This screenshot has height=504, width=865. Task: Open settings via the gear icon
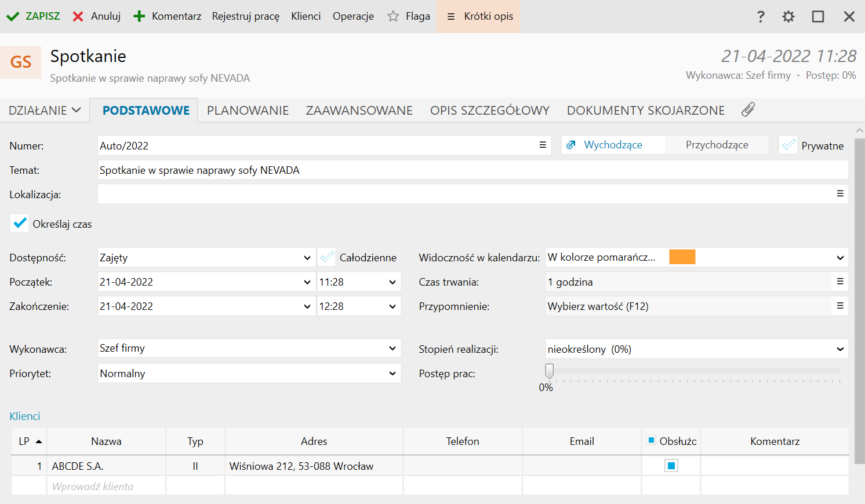788,17
